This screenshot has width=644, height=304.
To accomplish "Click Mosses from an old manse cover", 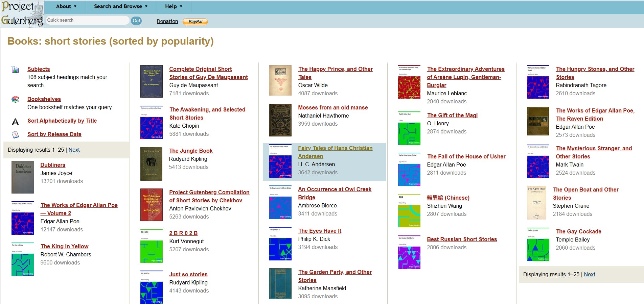I will 280,120.
